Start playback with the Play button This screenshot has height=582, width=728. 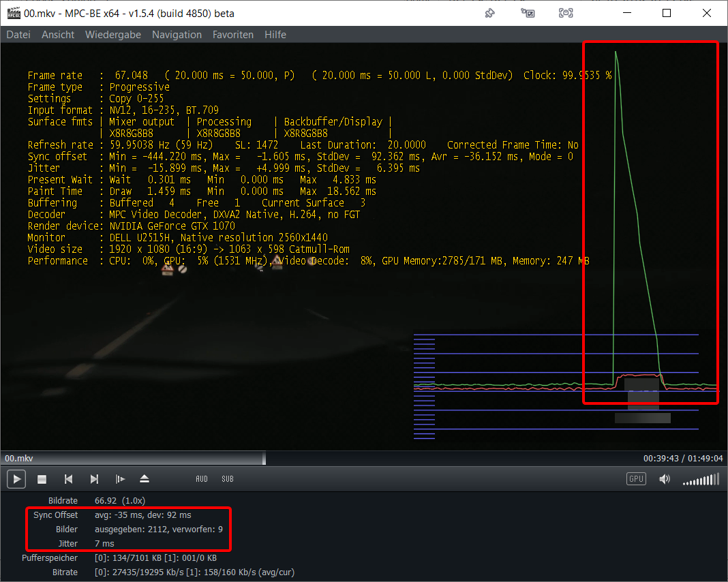tap(16, 479)
